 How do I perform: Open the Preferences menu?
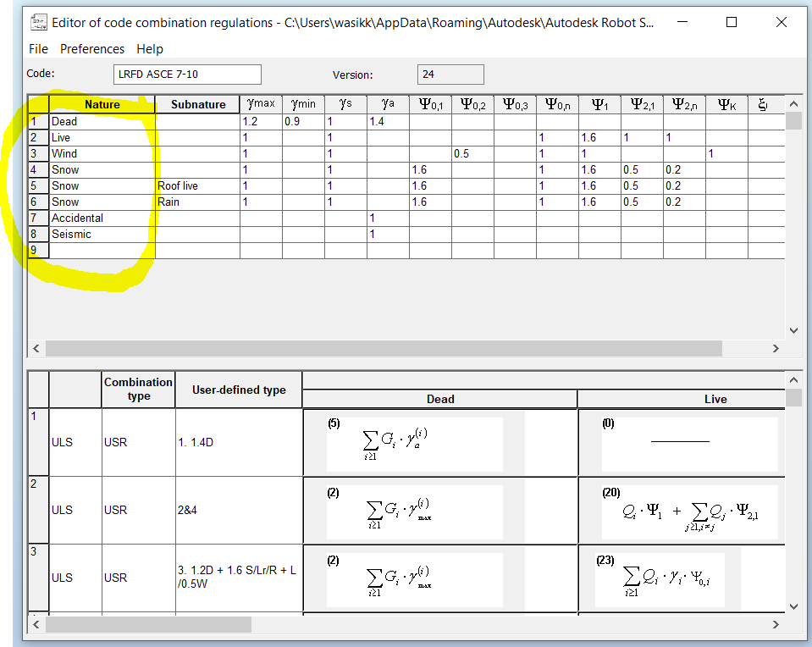(91, 48)
